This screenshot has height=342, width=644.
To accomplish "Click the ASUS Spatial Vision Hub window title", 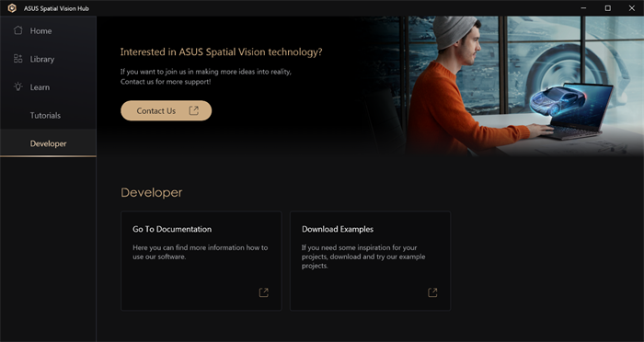I will [x=56, y=8].
